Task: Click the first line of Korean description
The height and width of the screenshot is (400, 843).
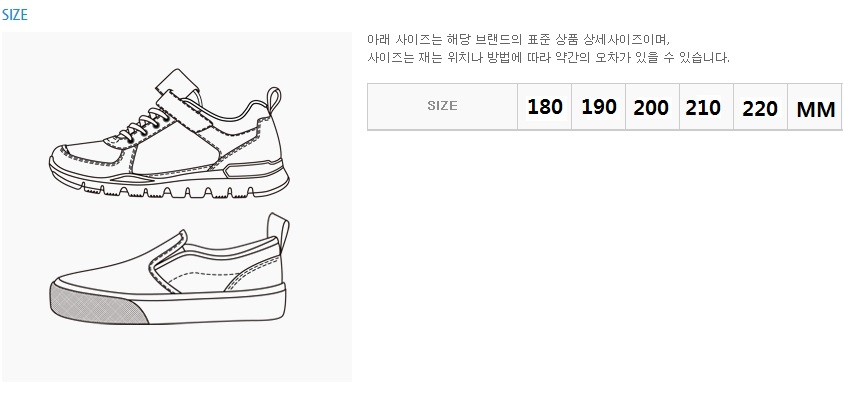Action: (x=518, y=39)
